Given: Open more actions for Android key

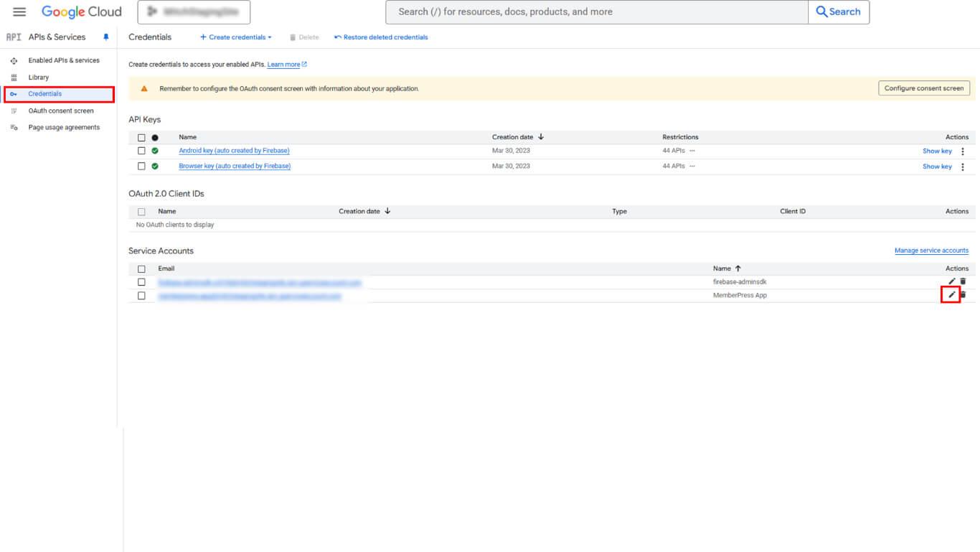Looking at the screenshot, I should tap(963, 151).
